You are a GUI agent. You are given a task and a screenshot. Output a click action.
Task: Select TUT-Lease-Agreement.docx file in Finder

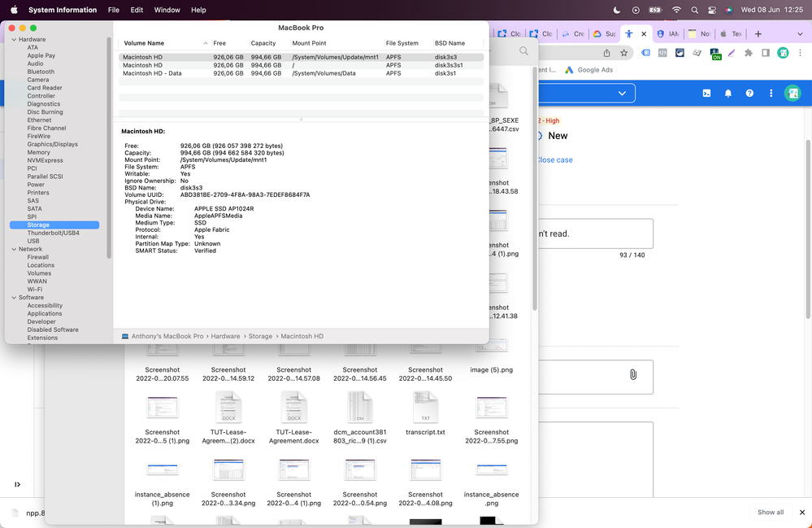pos(293,419)
